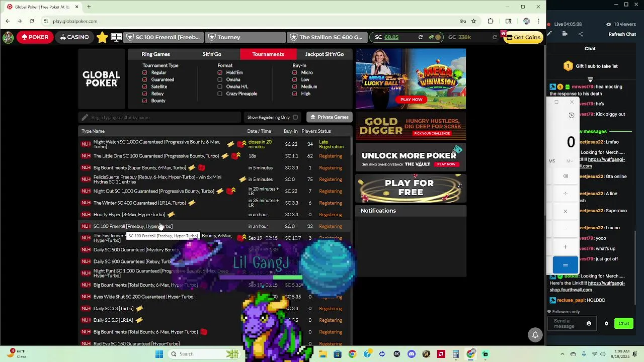Click the calculator history icon
The height and width of the screenshot is (362, 644).
572,115
